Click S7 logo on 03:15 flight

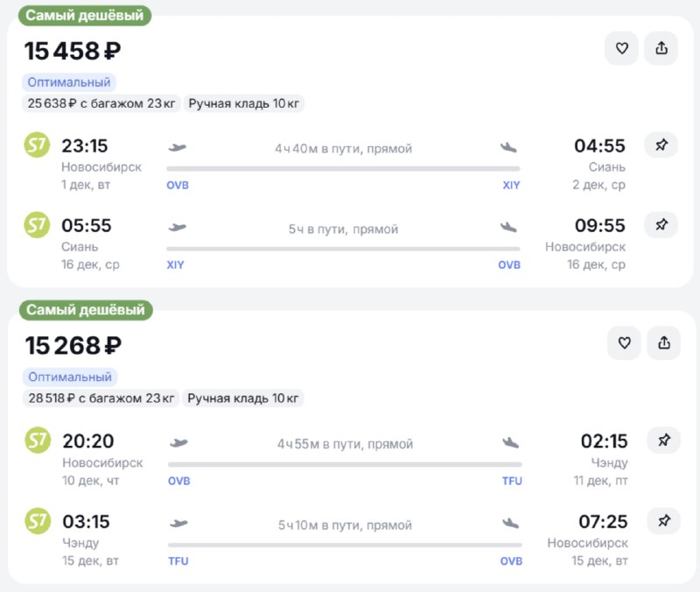click(x=38, y=521)
